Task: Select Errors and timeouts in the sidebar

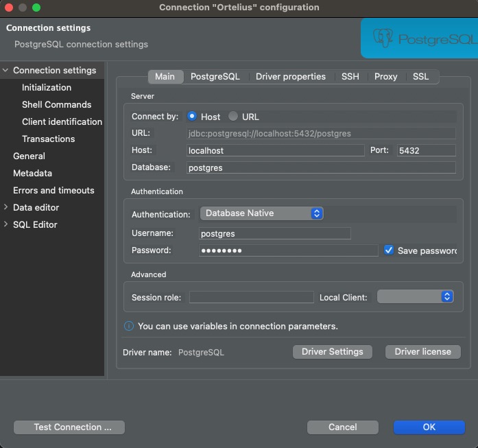Action: (x=53, y=190)
